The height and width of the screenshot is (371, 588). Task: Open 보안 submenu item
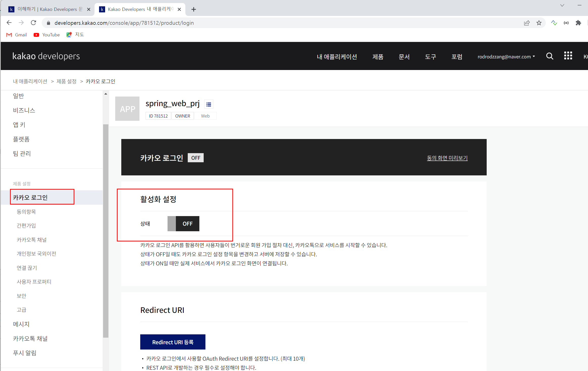pyautogui.click(x=21, y=296)
